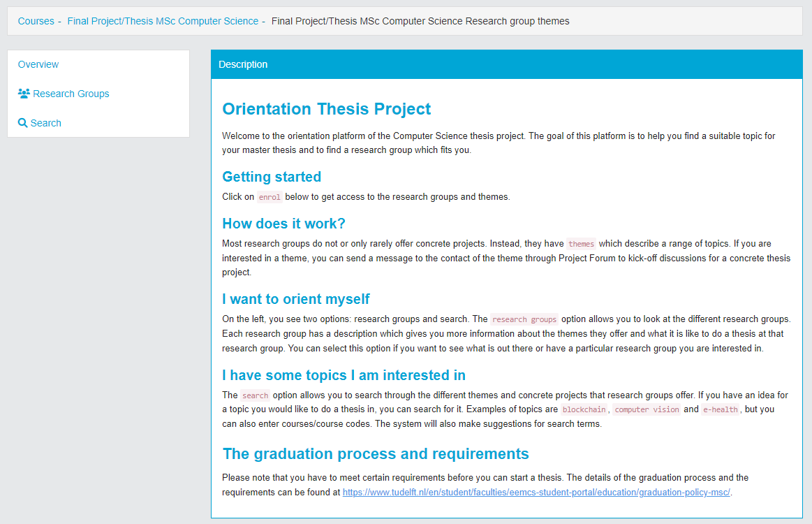Image resolution: width=812 pixels, height=524 pixels.
Task: Go to the Courses breadcrumb link
Action: [x=36, y=21]
